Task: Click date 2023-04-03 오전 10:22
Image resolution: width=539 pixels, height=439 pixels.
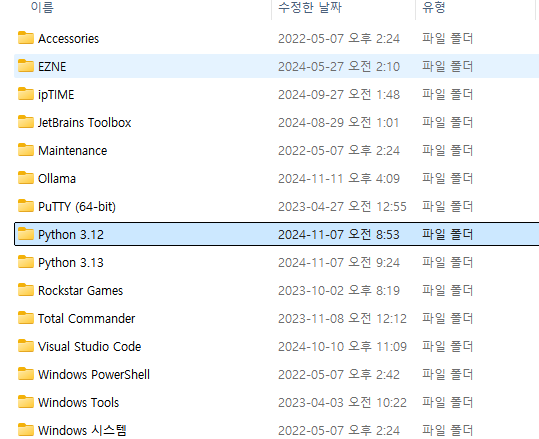Action: coord(342,403)
